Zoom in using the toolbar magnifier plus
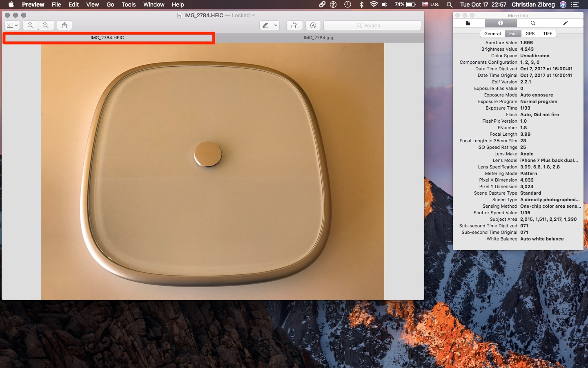This screenshot has width=588, height=368. point(46,25)
